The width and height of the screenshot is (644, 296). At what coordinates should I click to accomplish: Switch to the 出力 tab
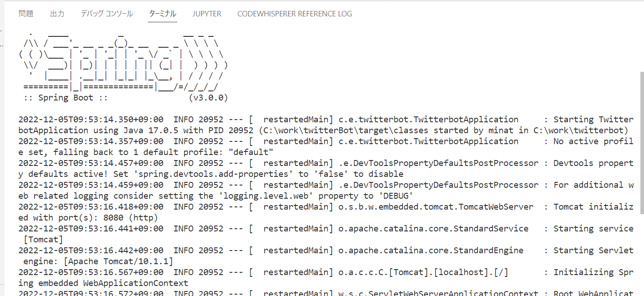[x=57, y=14]
